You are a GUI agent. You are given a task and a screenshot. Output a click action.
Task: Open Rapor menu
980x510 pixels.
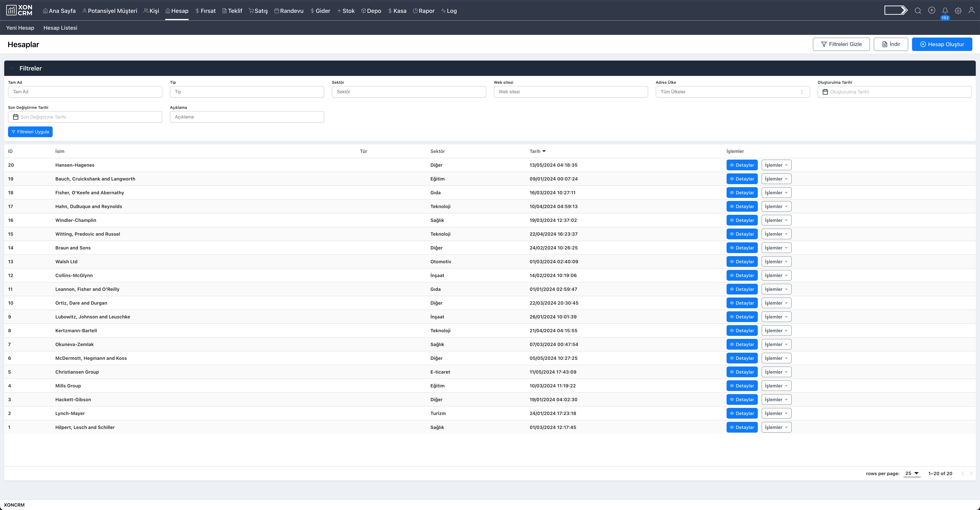tap(423, 11)
